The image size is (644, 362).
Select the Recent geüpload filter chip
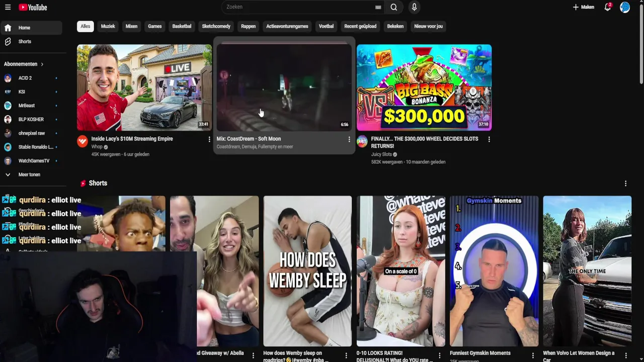pos(360,26)
